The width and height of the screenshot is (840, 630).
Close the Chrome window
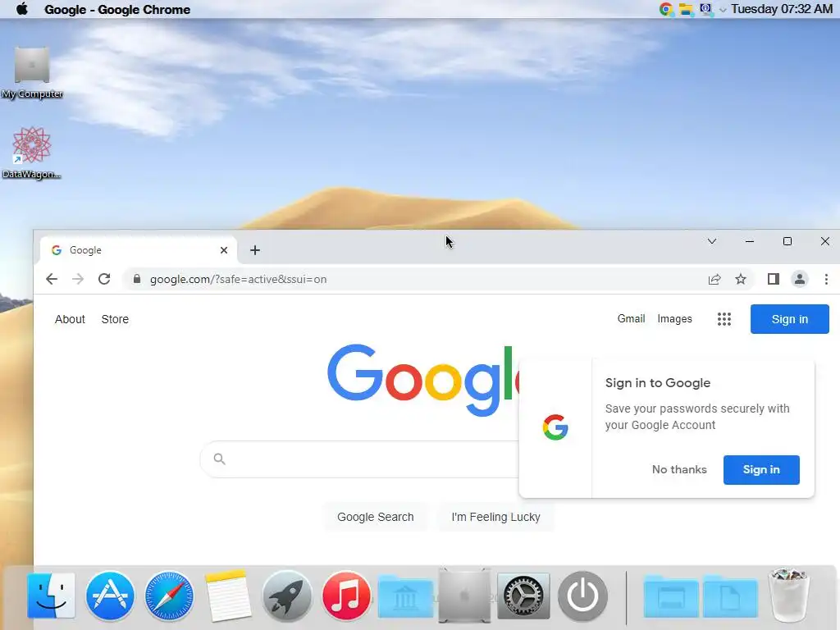[x=825, y=242]
